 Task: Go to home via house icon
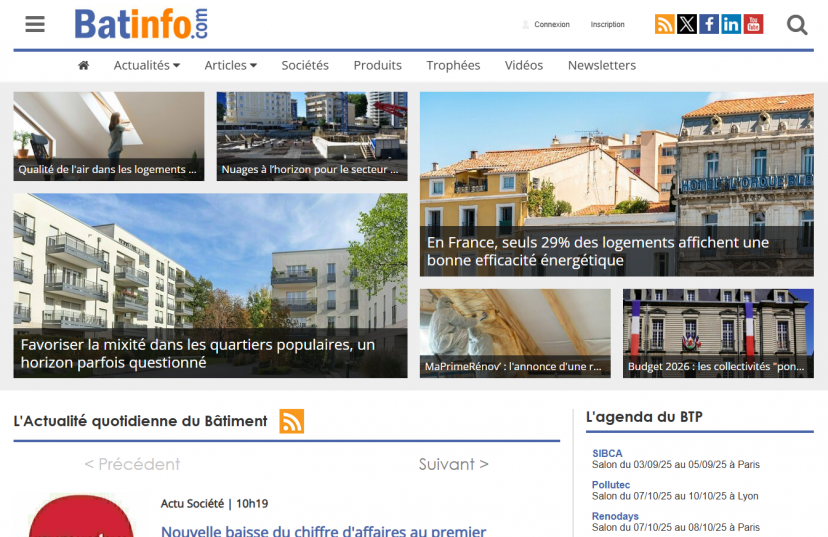pos(83,65)
